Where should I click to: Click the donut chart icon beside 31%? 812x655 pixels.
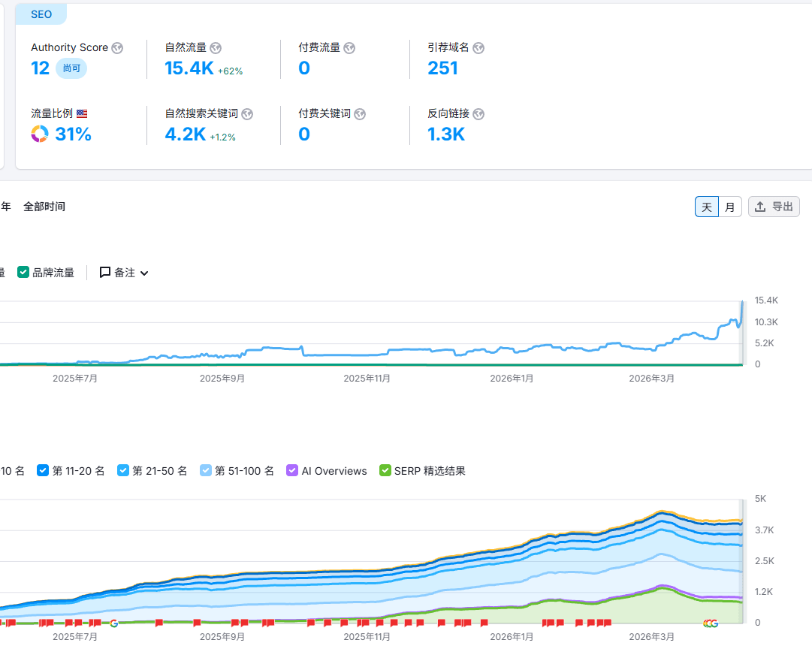coord(40,134)
